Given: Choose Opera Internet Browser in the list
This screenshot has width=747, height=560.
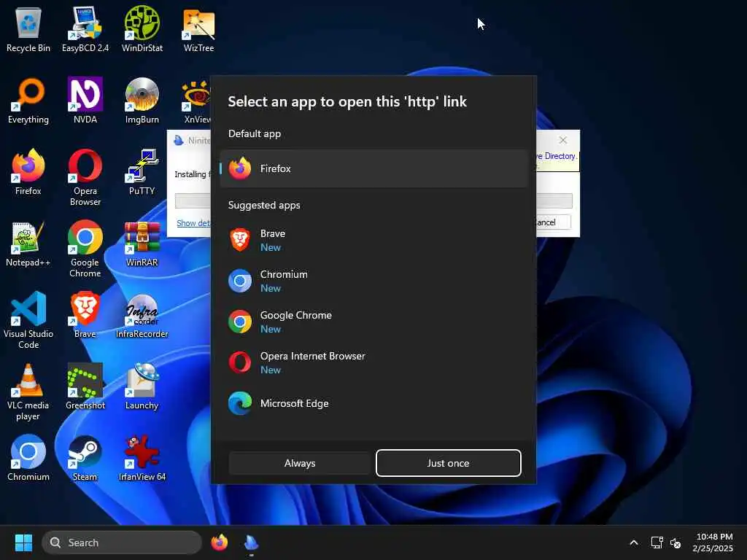Looking at the screenshot, I should 374,363.
